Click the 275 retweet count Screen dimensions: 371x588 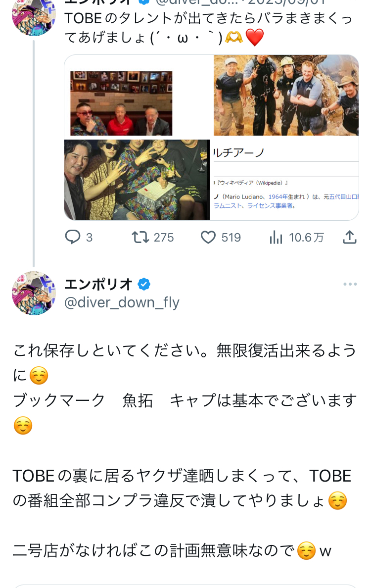click(x=163, y=238)
